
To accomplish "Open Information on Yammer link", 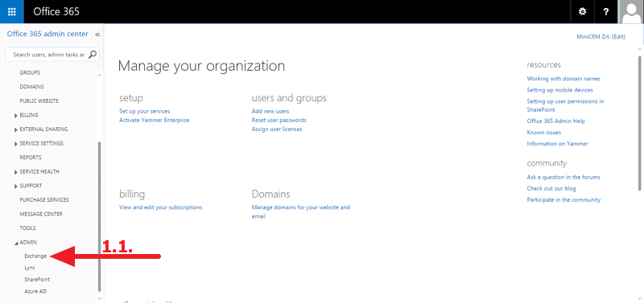I will 557,144.
